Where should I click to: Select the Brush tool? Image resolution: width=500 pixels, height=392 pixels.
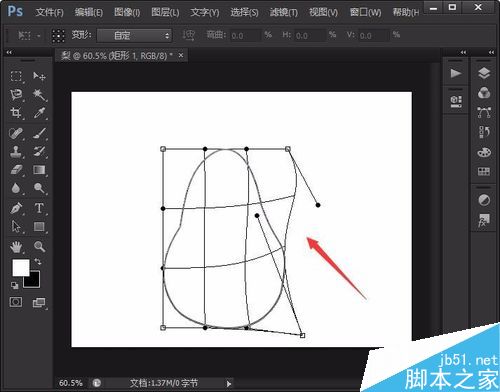coord(39,134)
